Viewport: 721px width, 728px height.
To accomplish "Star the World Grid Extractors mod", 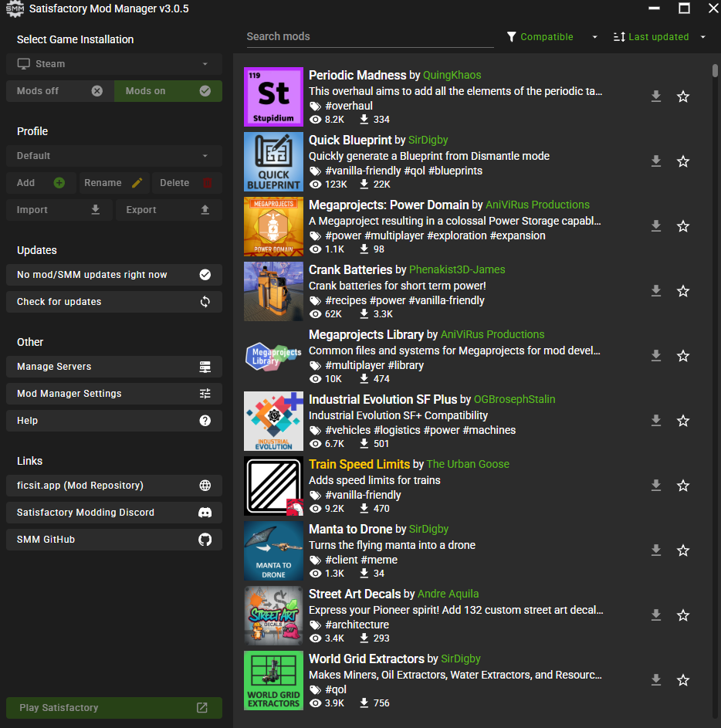I will point(683,680).
